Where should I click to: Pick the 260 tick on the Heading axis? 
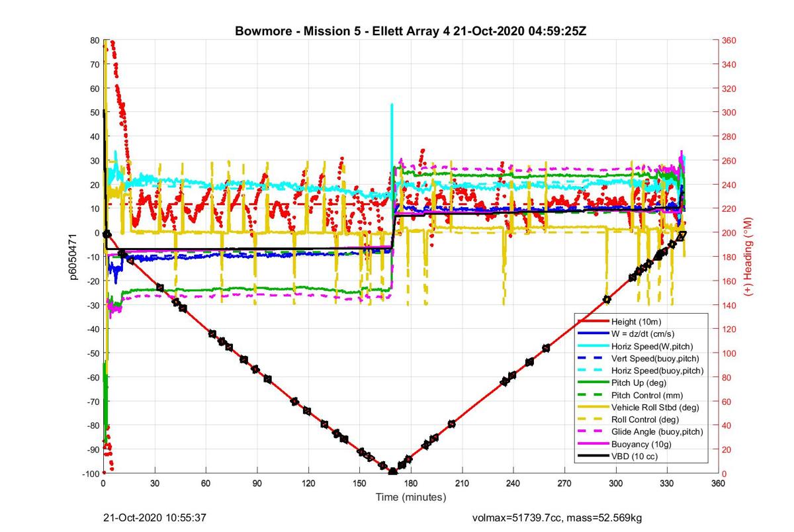729,161
